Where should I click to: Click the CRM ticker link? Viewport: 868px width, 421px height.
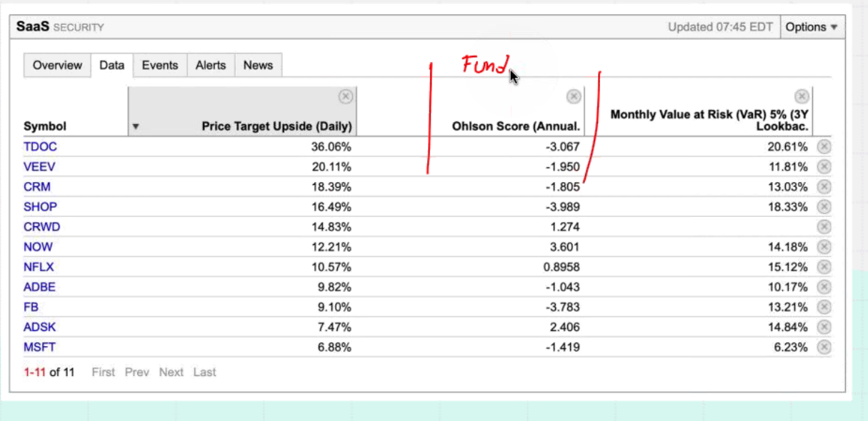pos(37,186)
